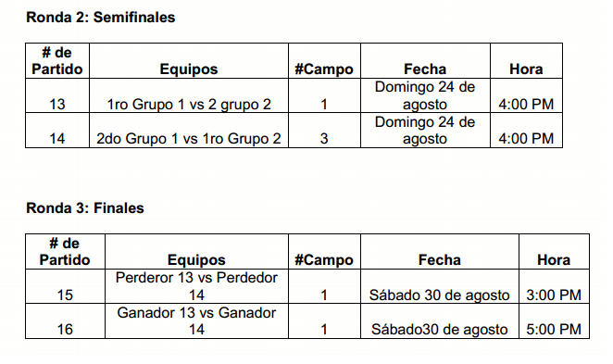Select the '# de Partido' header in semifinals table
The height and width of the screenshot is (364, 613).
57,61
